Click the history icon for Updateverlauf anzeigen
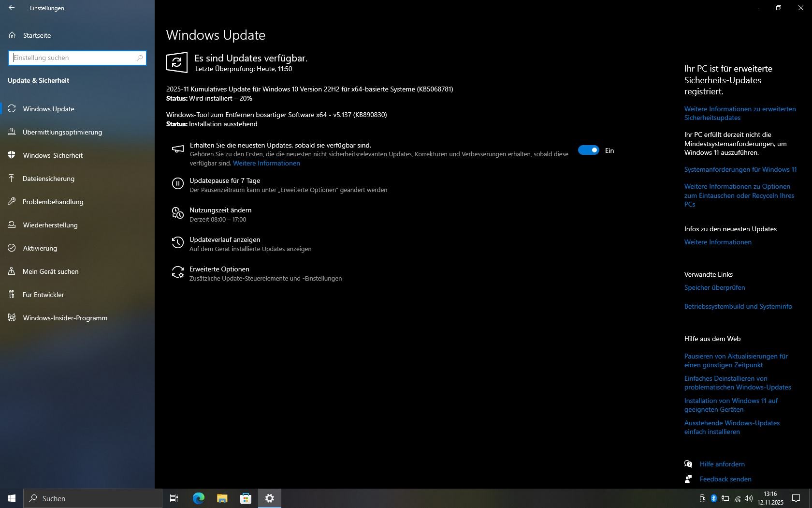812x508 pixels. [178, 242]
